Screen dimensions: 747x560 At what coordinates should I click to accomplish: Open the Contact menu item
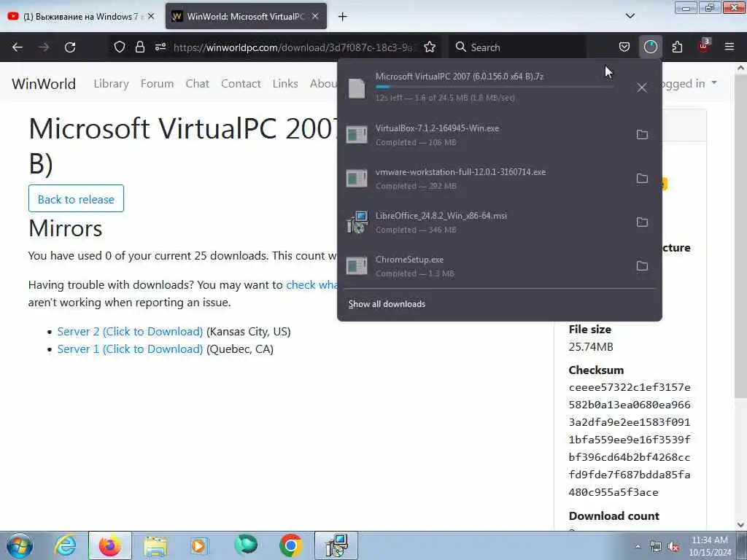241,83
